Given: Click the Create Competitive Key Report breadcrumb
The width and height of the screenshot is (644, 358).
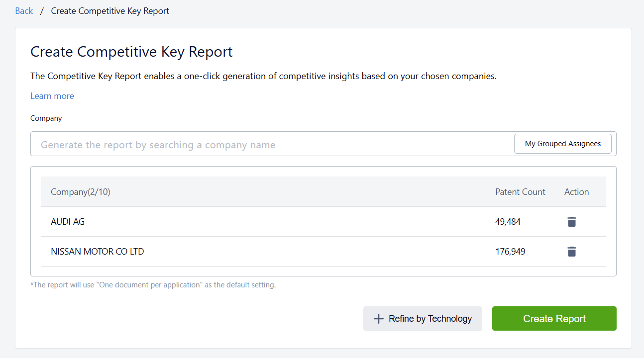Looking at the screenshot, I should tap(110, 11).
